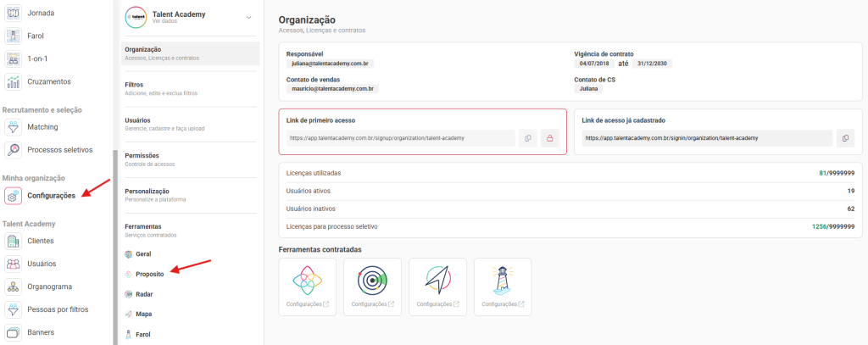Click the first access link URL field
The image size is (868, 345).
coord(400,138)
